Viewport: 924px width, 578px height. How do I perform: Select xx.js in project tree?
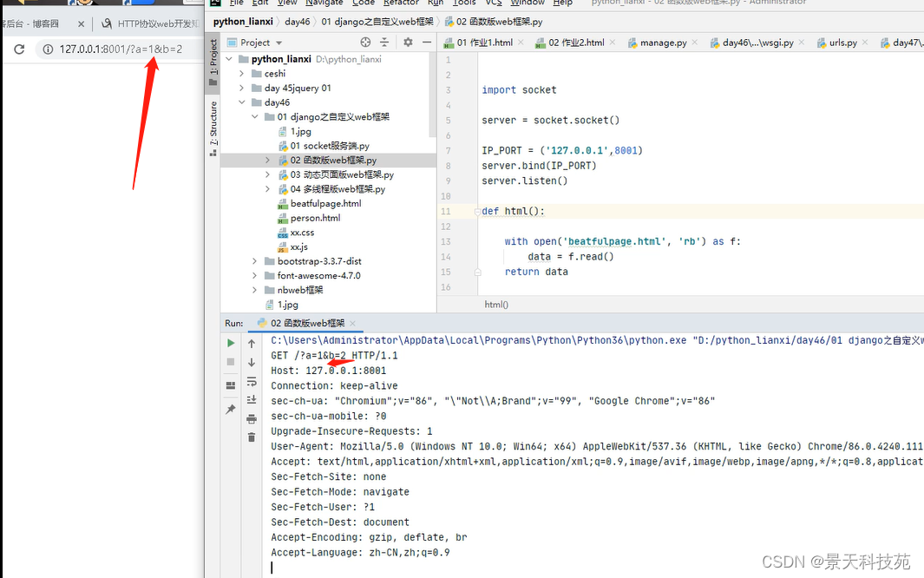(298, 246)
